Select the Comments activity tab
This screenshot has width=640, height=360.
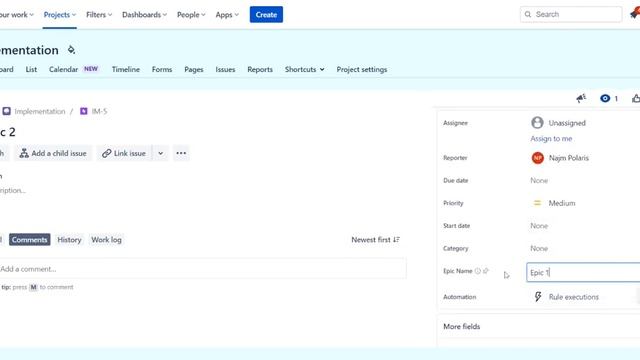pyautogui.click(x=29, y=240)
